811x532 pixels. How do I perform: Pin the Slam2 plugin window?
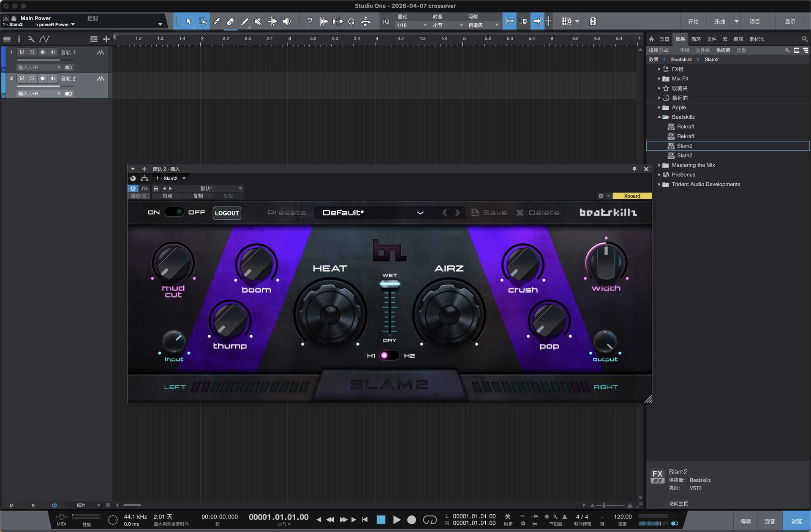634,169
